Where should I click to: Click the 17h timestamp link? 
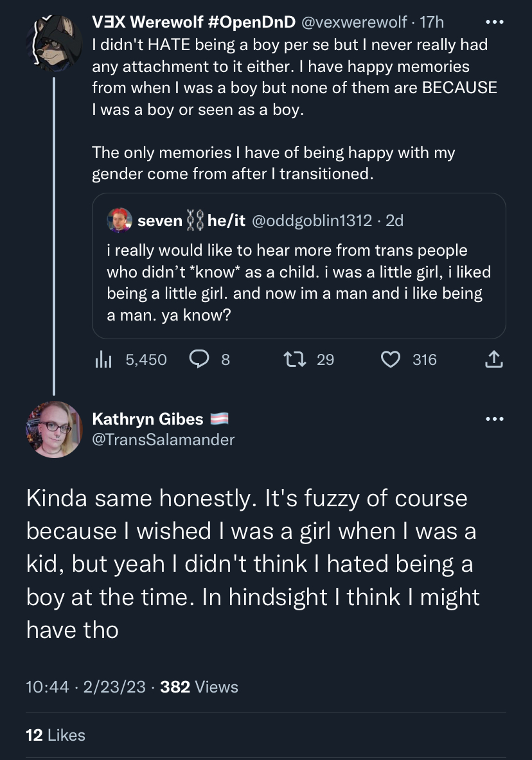pos(432,22)
